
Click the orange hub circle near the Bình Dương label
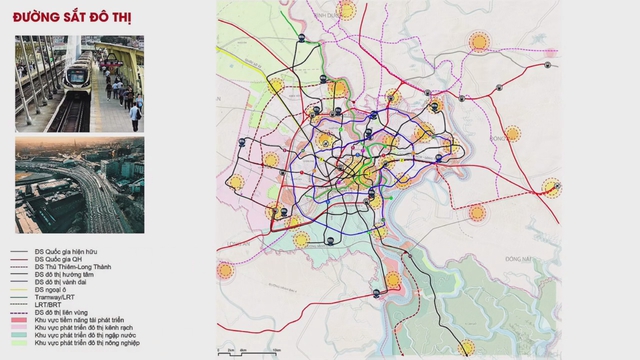pyautogui.click(x=346, y=10)
